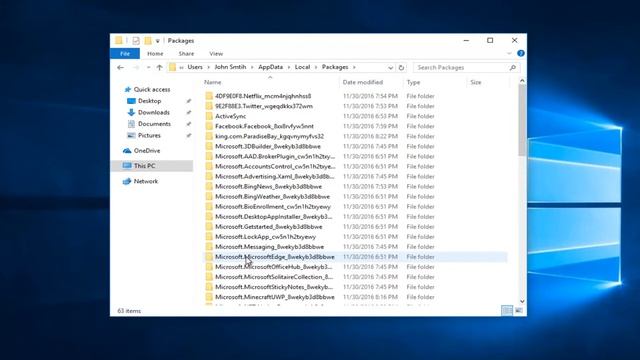640x360 pixels.
Task: Expand the ribbon with the chevron
Action: click(x=509, y=53)
